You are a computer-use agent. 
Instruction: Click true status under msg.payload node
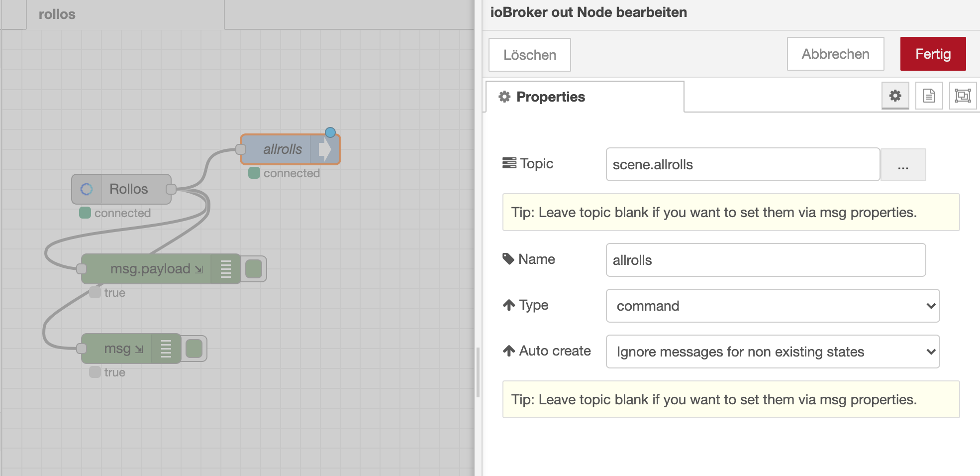[108, 293]
